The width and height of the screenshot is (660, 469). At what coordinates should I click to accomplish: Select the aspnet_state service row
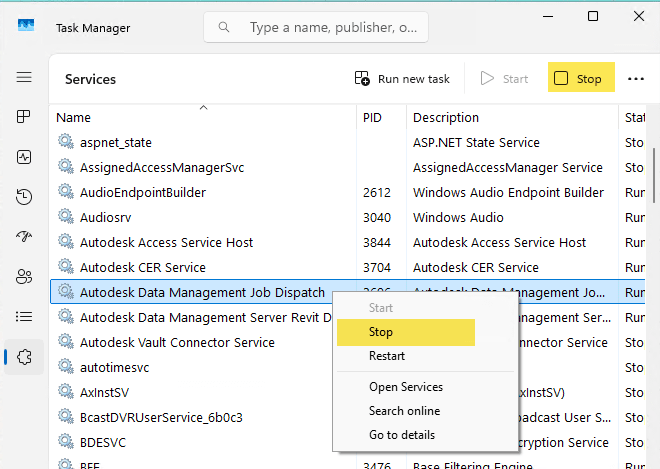tap(348, 142)
